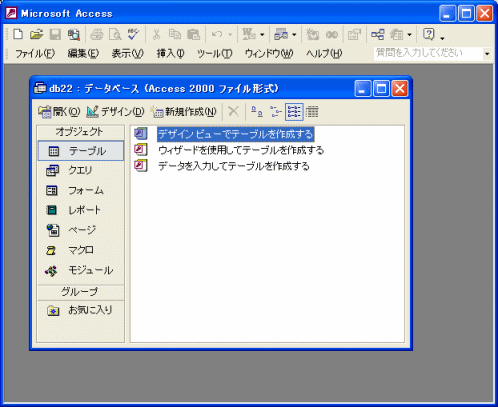Click the Cut scissors icon
Image resolution: width=498 pixels, height=407 pixels.
pyautogui.click(x=156, y=34)
